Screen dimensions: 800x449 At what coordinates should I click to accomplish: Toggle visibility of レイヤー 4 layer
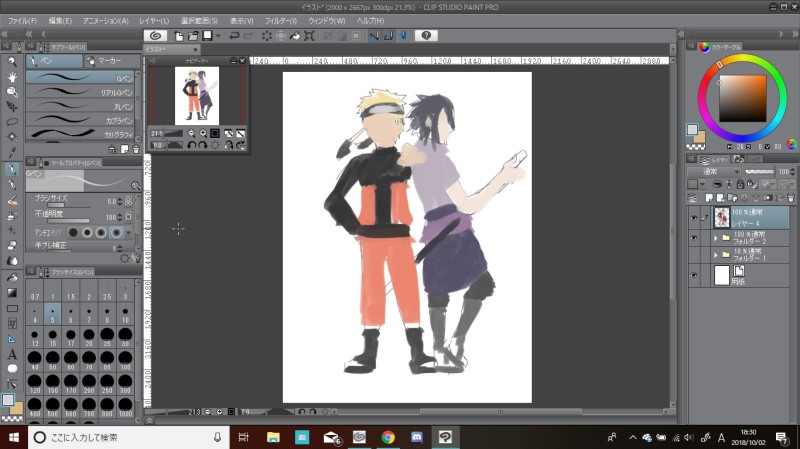pyautogui.click(x=694, y=218)
